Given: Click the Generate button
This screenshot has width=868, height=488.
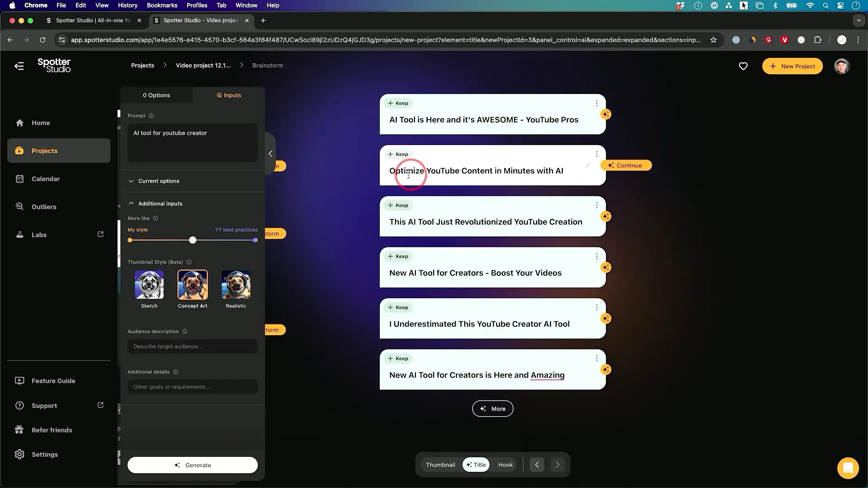Looking at the screenshot, I should (x=193, y=465).
